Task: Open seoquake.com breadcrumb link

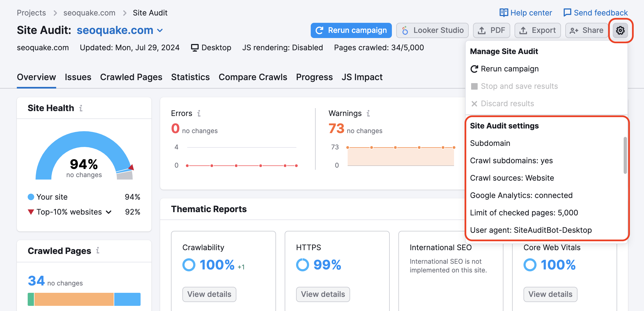Action: [89, 13]
